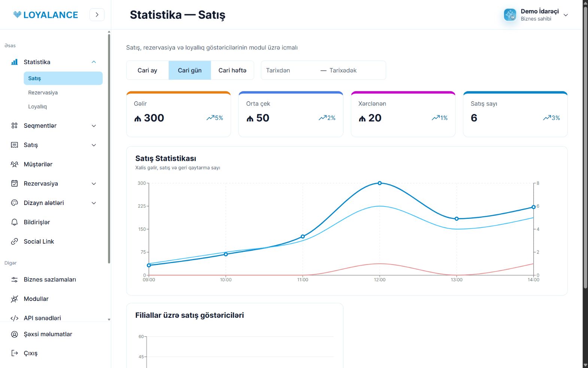Switch to the Cari ay period
Screen dimensions: 588x368
[147, 70]
